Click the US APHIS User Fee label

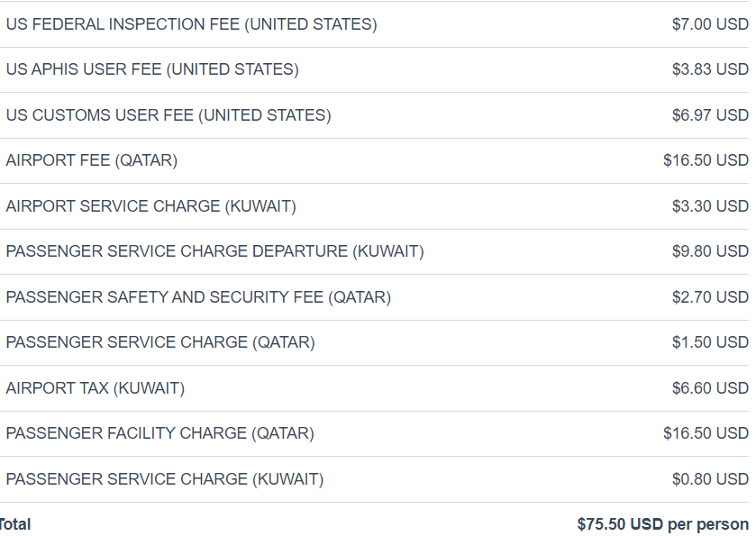[x=152, y=69]
